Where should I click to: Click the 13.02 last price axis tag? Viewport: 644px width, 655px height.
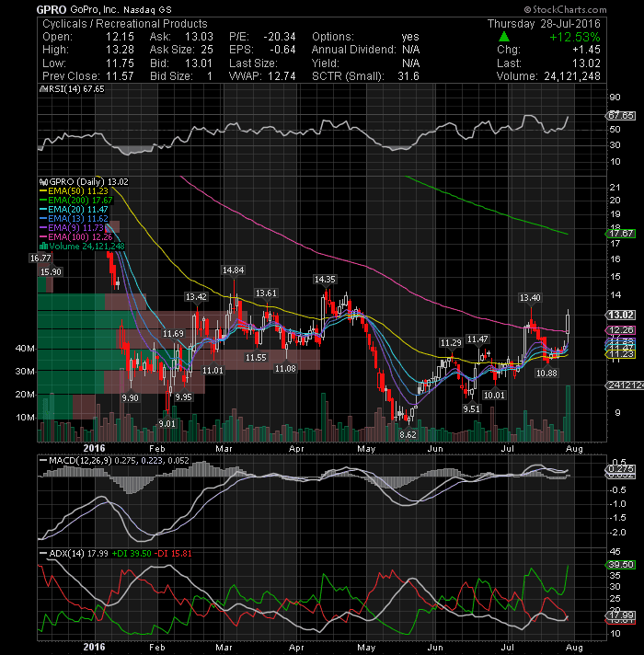[621, 315]
